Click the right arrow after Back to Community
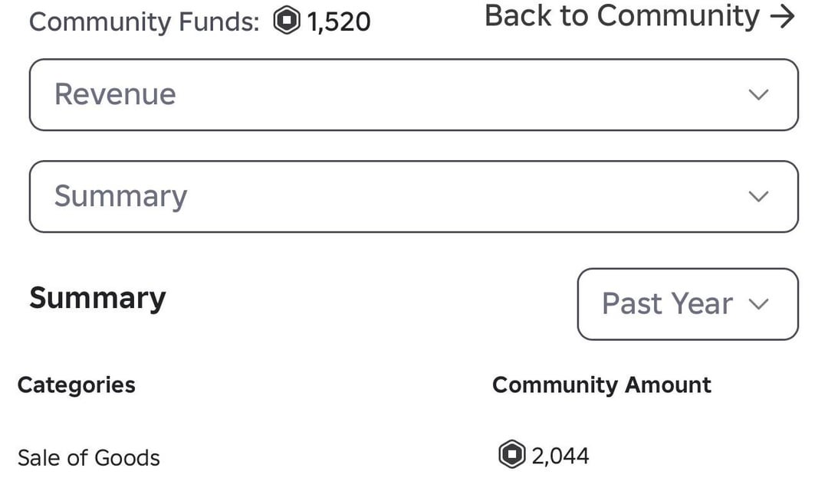 tap(782, 17)
